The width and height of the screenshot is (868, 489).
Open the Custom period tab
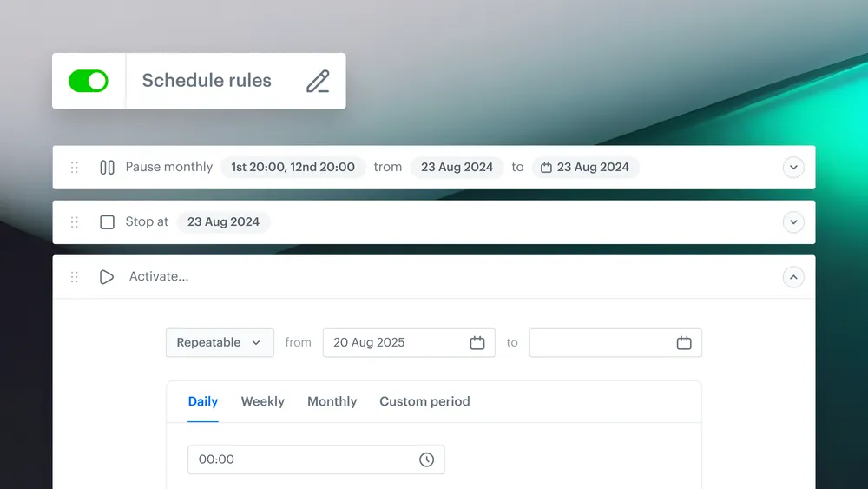point(424,401)
